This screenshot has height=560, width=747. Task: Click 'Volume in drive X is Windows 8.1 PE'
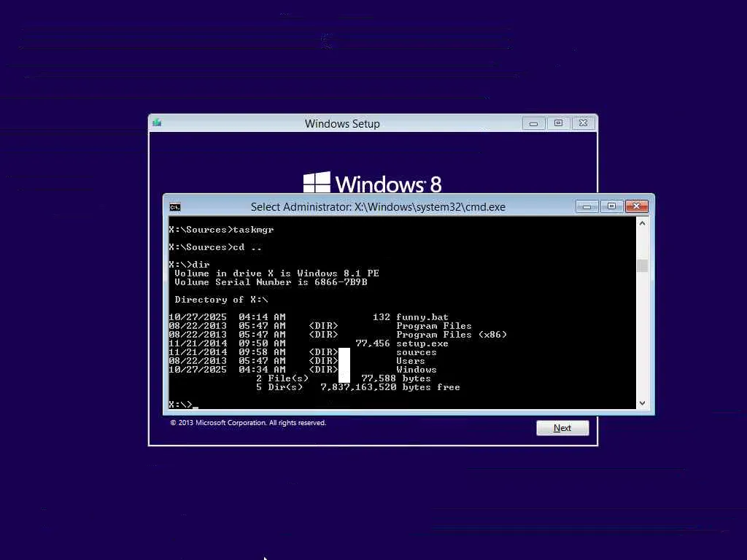(276, 273)
